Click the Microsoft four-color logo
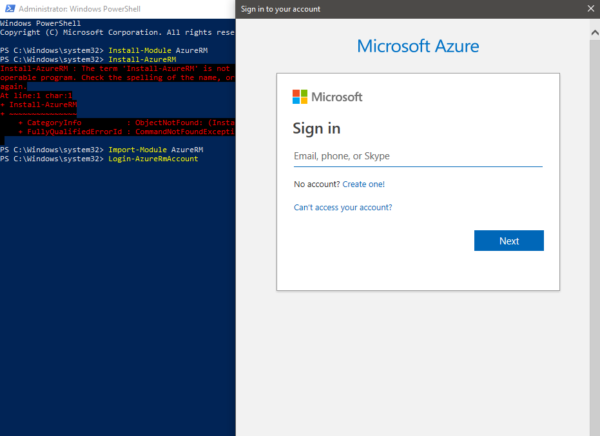600x436 pixels. [300, 97]
